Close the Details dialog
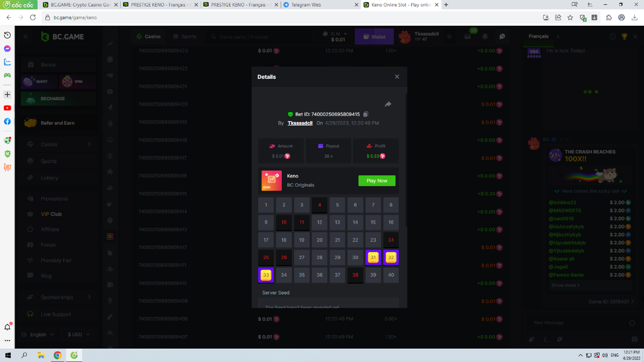Viewport: 644px width, 362px height. coord(397,77)
